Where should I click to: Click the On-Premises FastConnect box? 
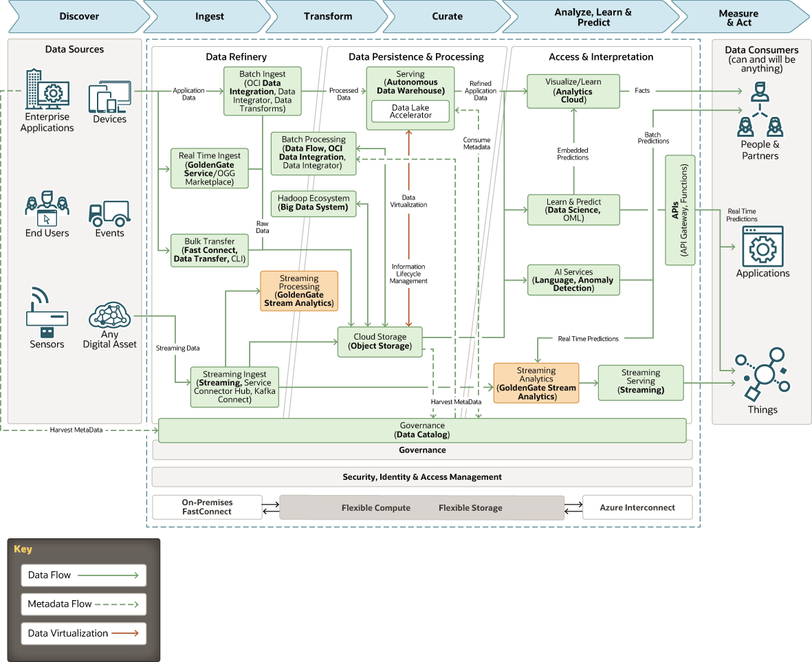click(x=207, y=507)
